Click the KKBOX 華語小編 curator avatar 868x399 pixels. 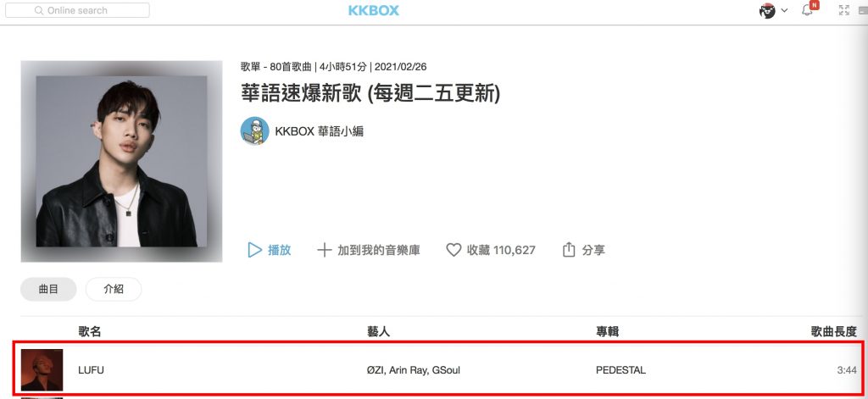[254, 131]
